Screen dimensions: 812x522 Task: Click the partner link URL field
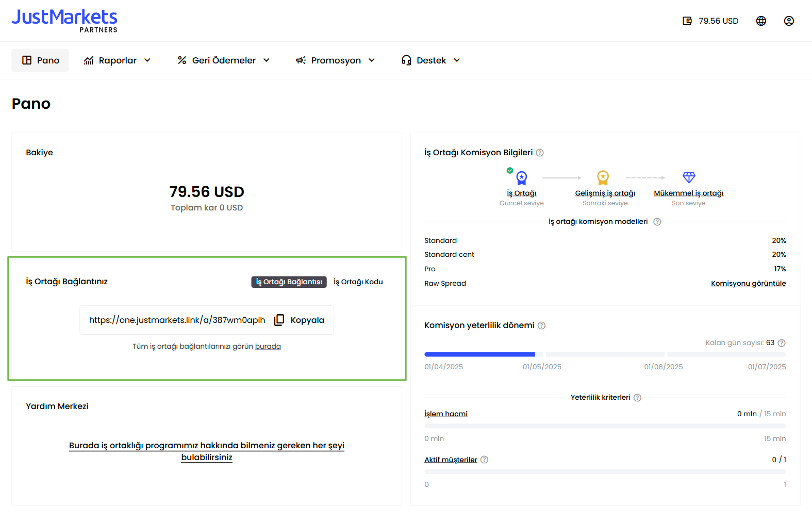(177, 320)
